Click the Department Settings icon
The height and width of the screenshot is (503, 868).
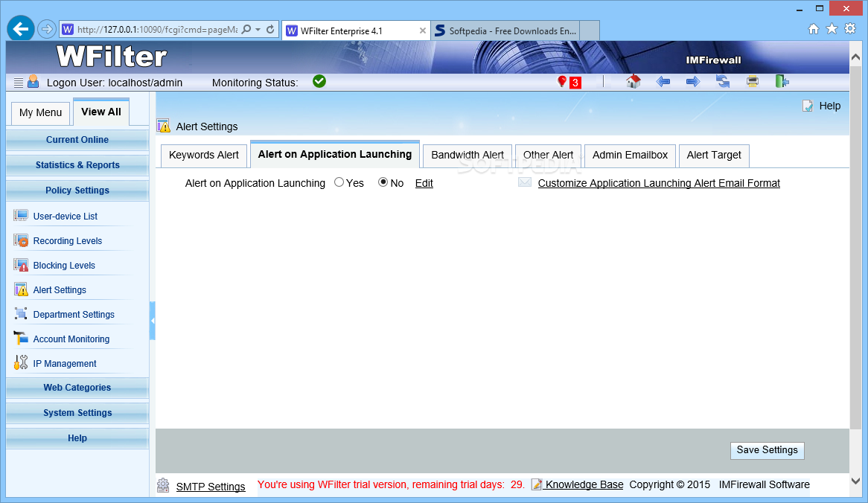coord(21,314)
